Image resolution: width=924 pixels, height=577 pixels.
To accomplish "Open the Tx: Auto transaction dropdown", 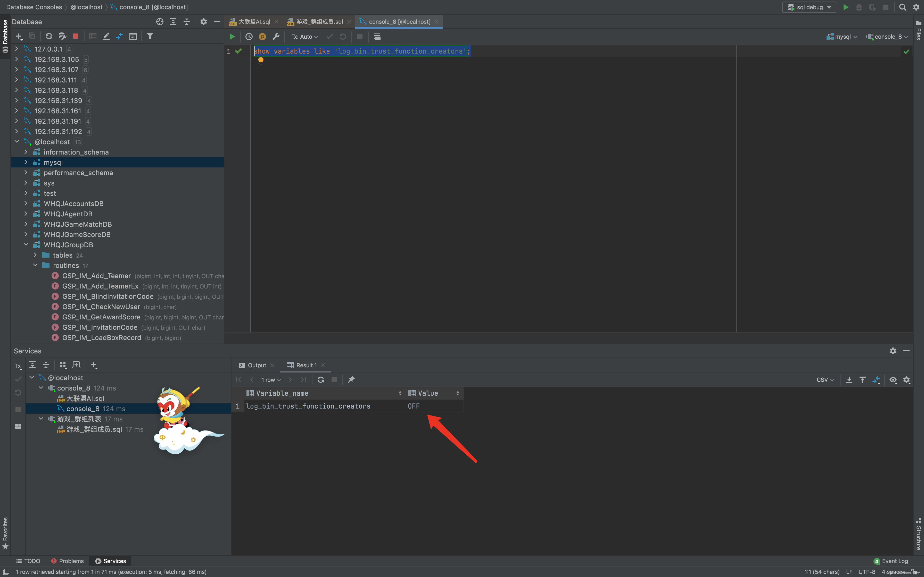I will 304,37.
